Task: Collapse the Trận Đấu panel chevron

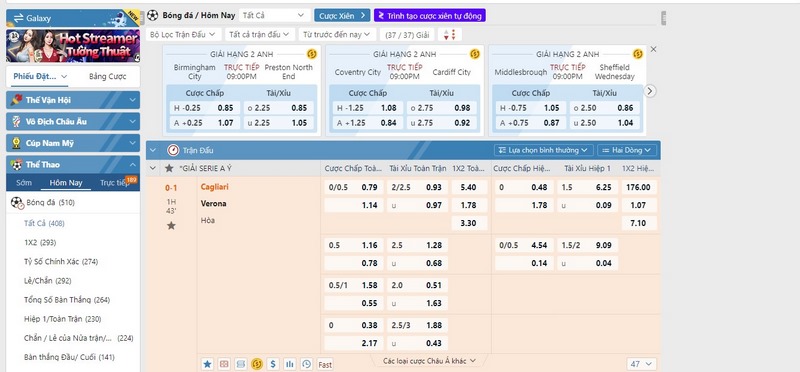Action: coord(153,150)
